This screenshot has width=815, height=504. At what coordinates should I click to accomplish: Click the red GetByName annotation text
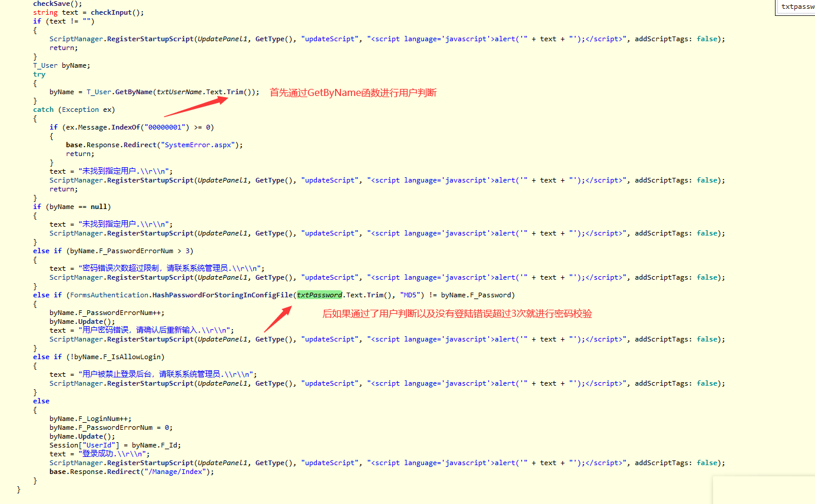(353, 92)
